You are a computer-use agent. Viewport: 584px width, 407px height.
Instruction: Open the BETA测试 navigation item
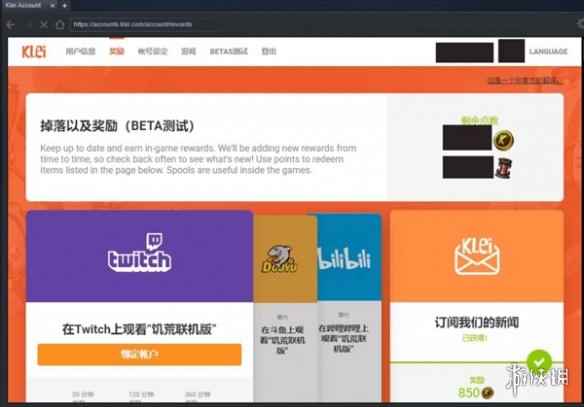click(x=229, y=51)
